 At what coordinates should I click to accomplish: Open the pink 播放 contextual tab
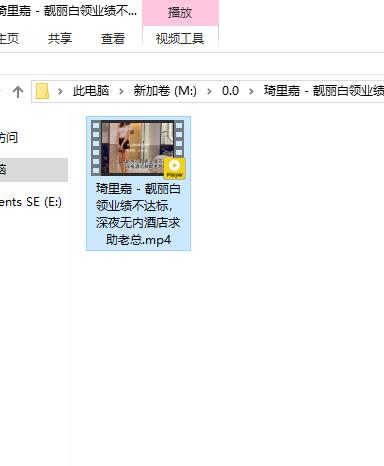pos(180,13)
